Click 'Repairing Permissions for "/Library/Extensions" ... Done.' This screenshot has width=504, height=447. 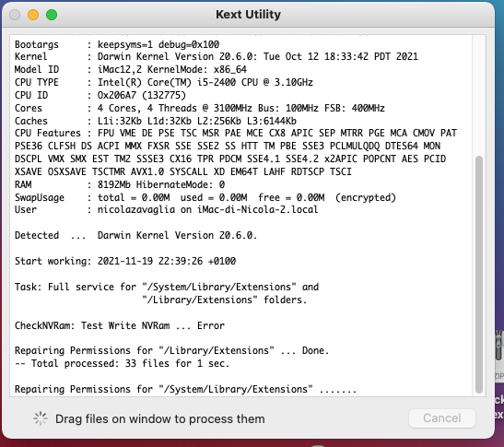point(172,350)
